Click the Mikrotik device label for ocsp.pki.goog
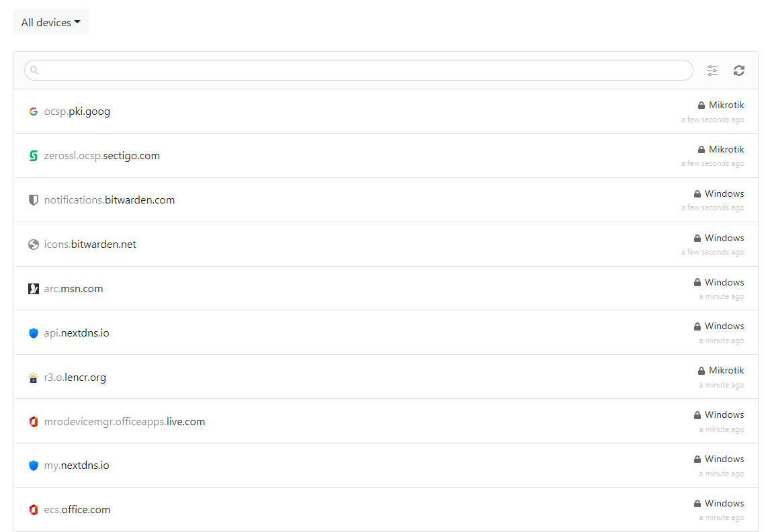The image size is (770, 532). click(x=726, y=105)
